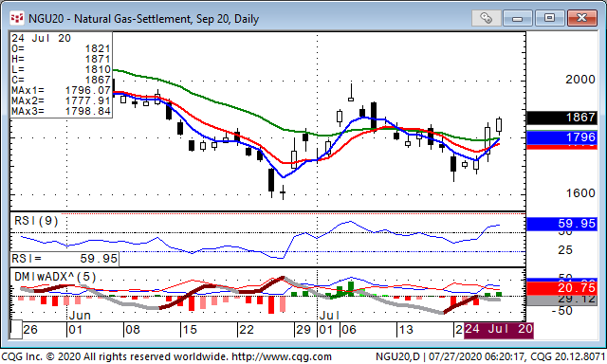607x364 pixels.
Task: Click the blue 1796 moving average price label
Action: (561, 137)
